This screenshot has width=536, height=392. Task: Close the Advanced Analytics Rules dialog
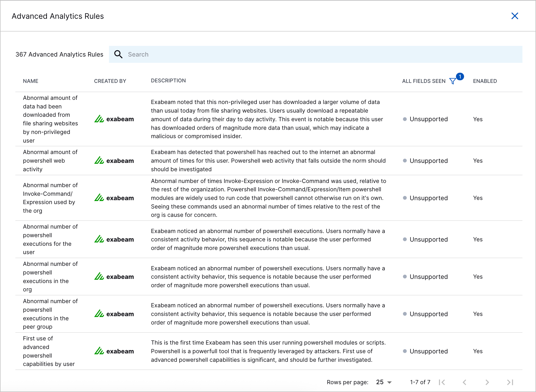[x=515, y=16]
